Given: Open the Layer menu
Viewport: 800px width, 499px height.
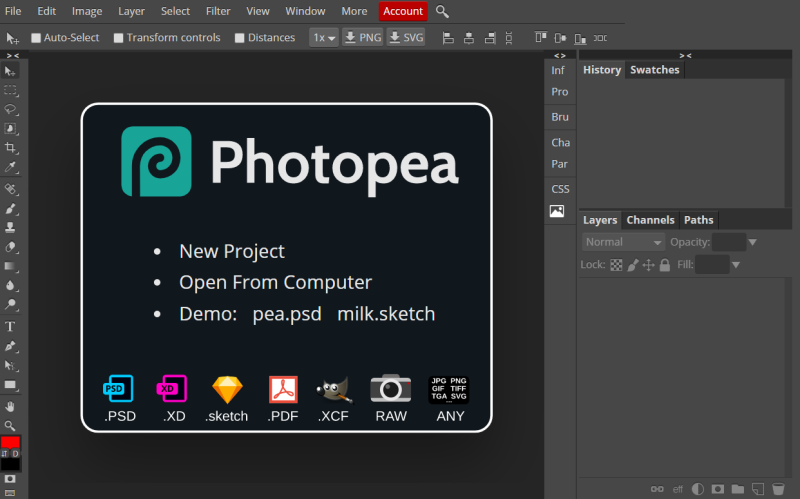Looking at the screenshot, I should (131, 11).
